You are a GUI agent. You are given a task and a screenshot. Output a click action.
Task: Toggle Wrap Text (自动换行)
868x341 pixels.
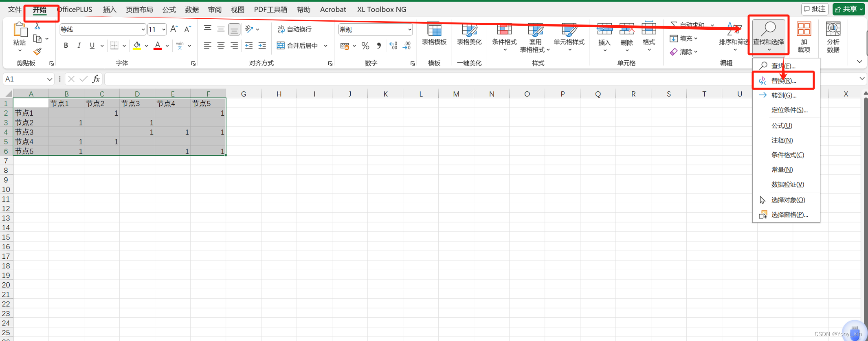point(295,29)
